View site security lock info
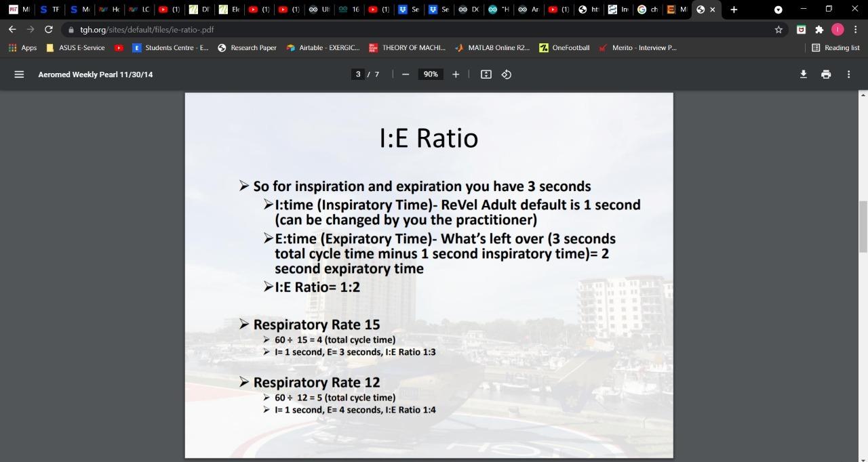The height and width of the screenshot is (462, 868). [71, 30]
